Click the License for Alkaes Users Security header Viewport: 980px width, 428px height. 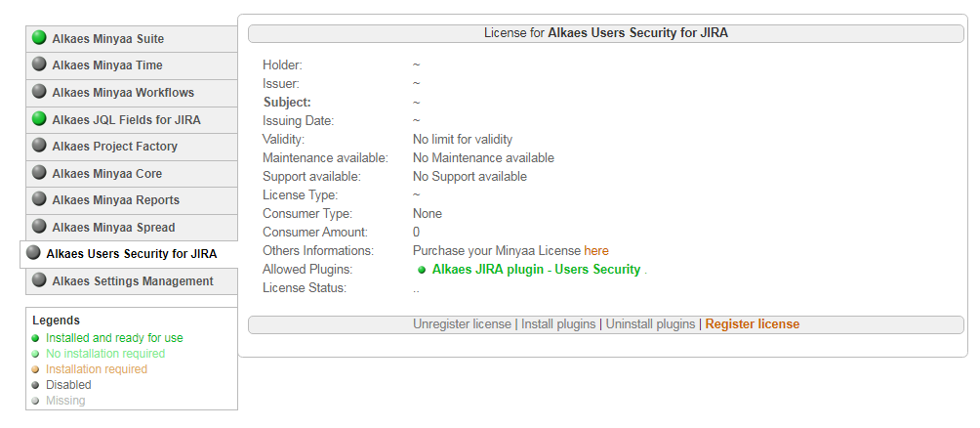click(x=605, y=33)
